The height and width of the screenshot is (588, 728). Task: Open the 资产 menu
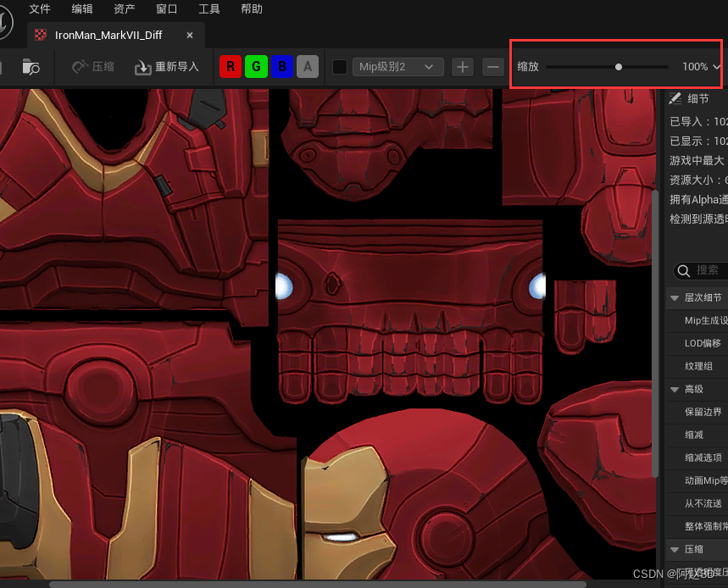124,8
